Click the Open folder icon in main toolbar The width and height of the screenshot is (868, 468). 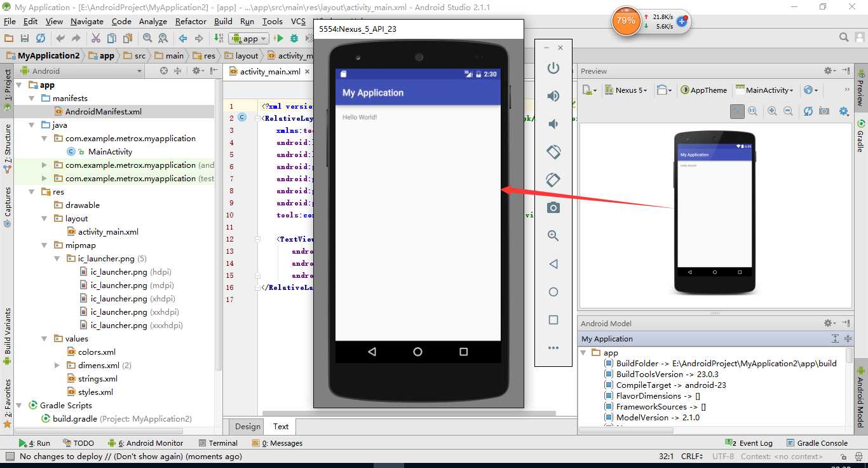pyautogui.click(x=9, y=38)
